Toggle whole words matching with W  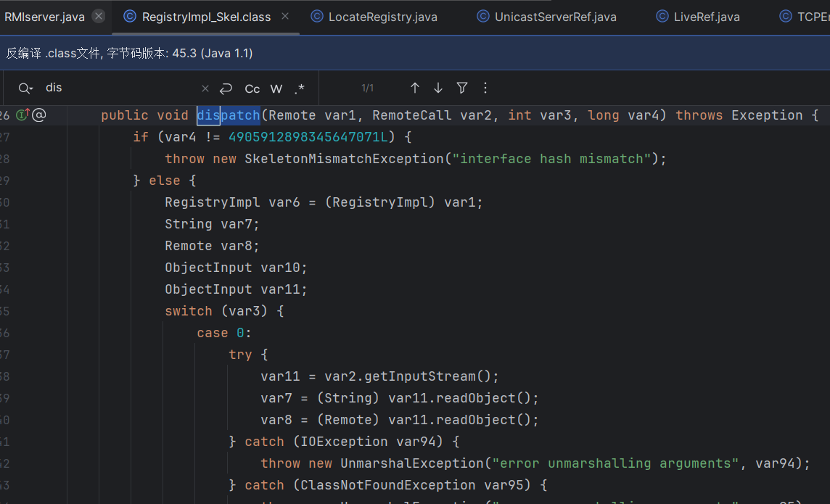click(276, 88)
